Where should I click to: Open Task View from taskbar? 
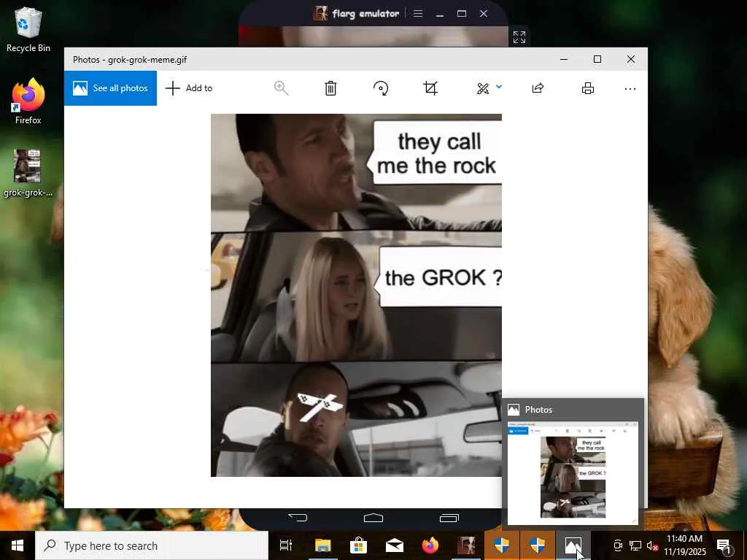click(x=286, y=545)
